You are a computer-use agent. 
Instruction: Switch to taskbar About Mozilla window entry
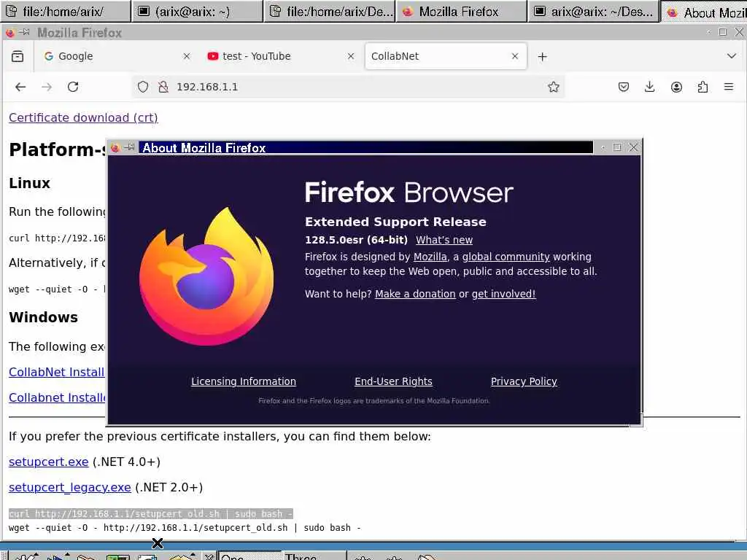(704, 12)
